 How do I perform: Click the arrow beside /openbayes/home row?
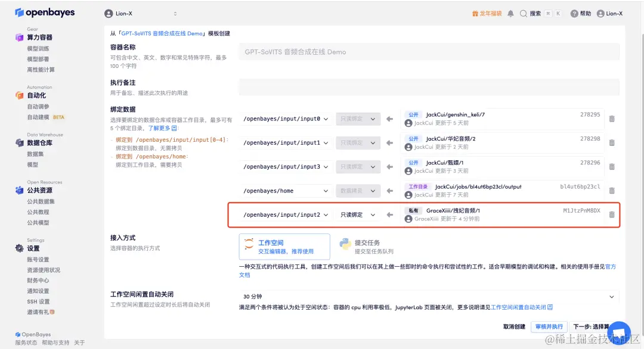(x=390, y=191)
